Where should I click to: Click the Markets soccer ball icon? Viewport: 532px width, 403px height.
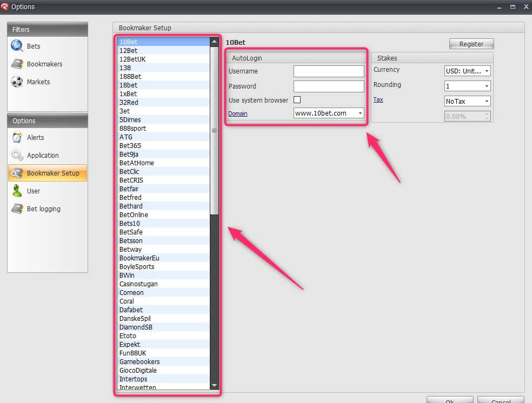tap(17, 82)
